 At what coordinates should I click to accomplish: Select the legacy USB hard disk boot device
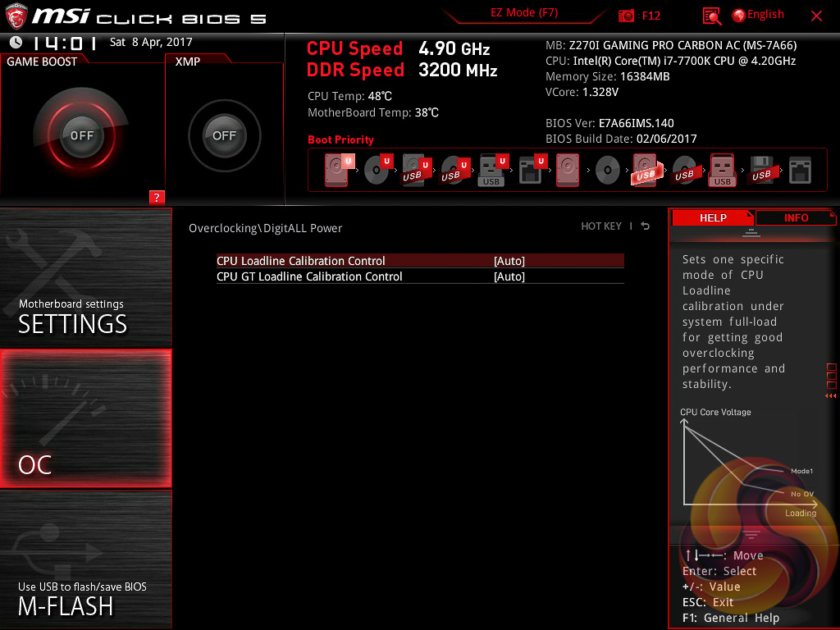coord(646,170)
